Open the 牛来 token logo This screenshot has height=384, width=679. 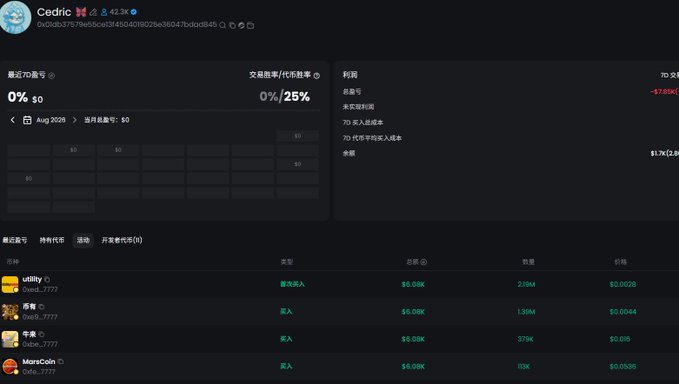[x=10, y=339]
